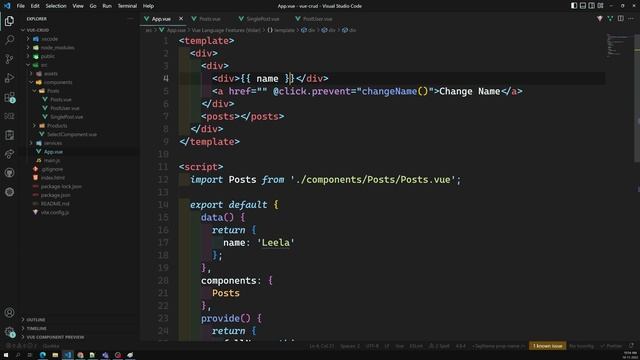
Task: Expand the public folder
Action: [47, 56]
